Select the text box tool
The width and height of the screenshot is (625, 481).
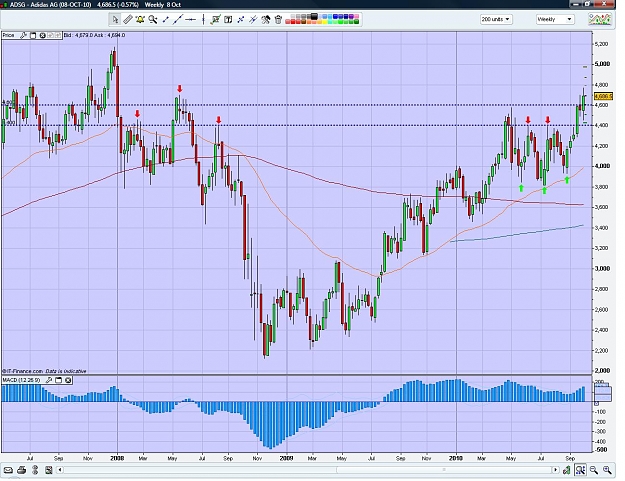coord(228,19)
